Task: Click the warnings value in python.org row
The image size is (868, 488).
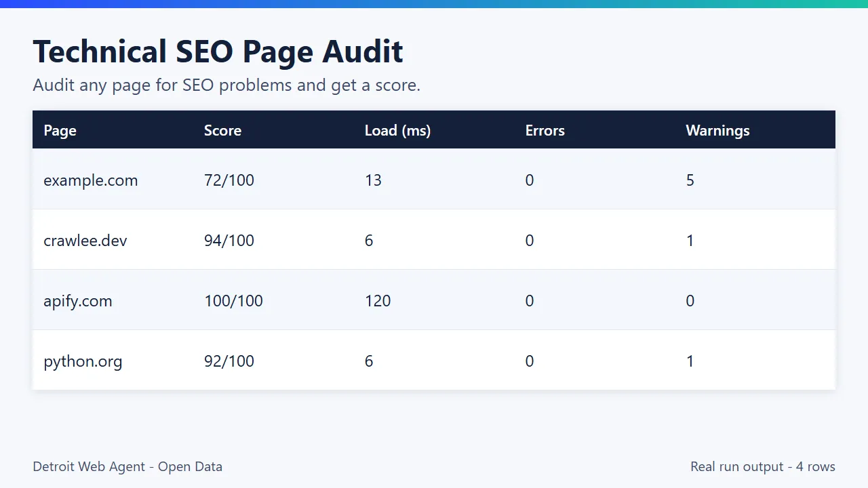Action: [x=690, y=361]
